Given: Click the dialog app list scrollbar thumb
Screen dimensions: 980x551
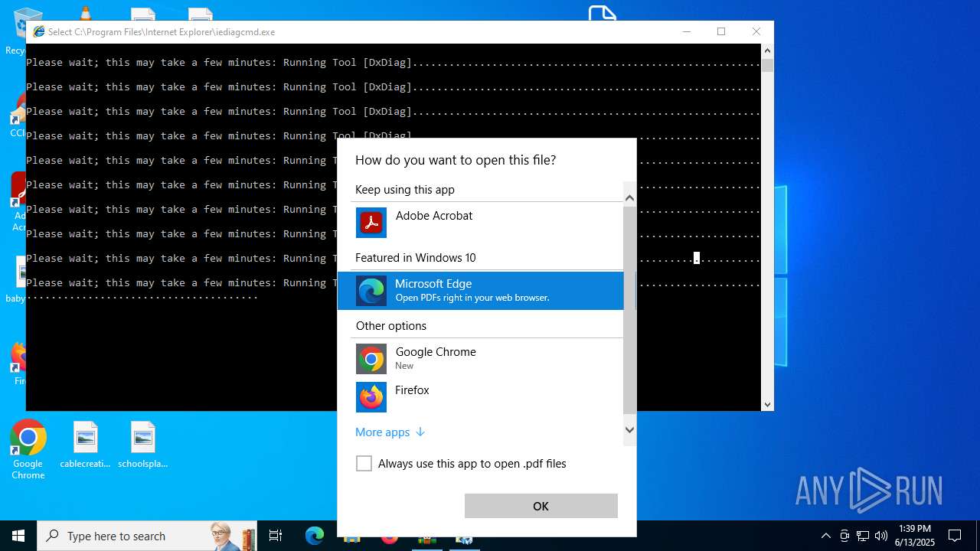Looking at the screenshot, I should [630, 310].
